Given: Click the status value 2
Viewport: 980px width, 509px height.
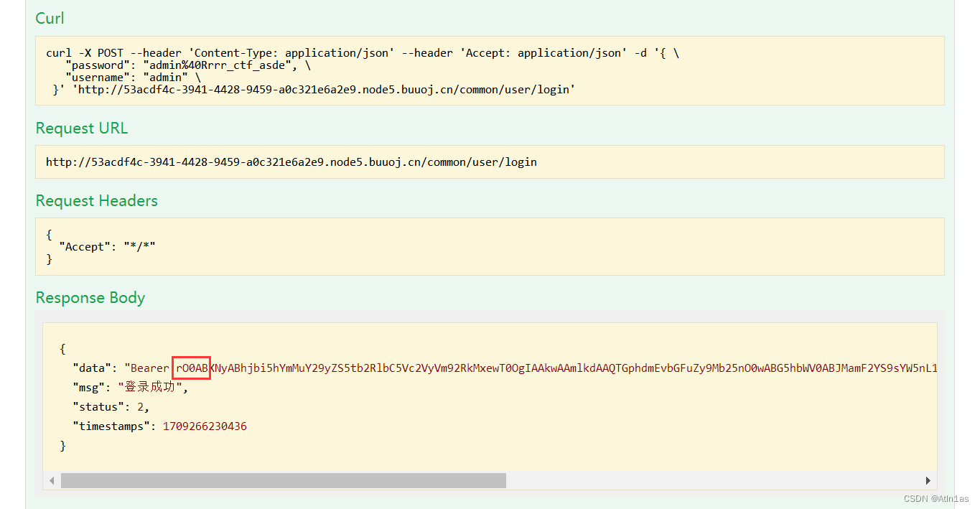Looking at the screenshot, I should click(140, 406).
